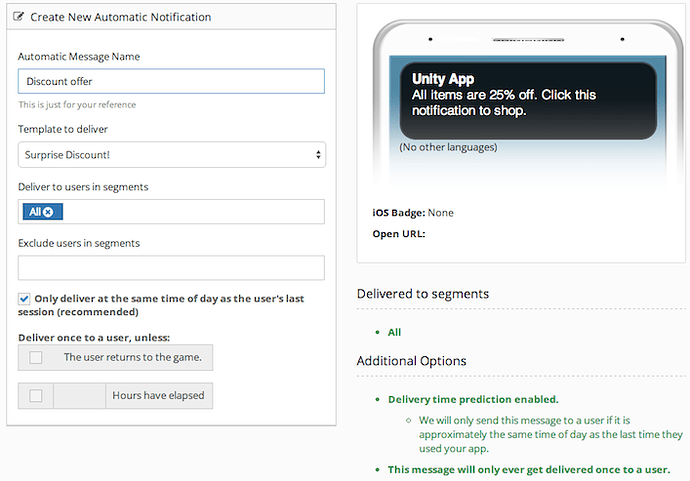Select the All tag in the segments field

click(x=34, y=212)
